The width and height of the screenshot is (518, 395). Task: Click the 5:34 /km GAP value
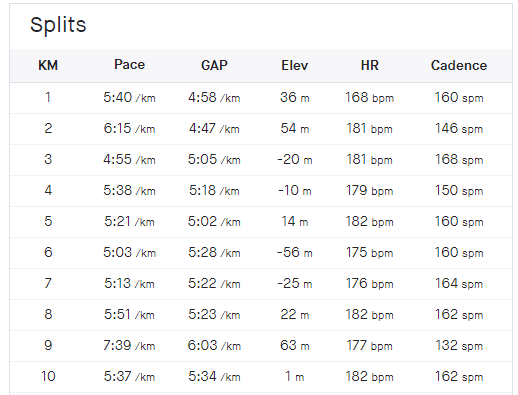[214, 377]
